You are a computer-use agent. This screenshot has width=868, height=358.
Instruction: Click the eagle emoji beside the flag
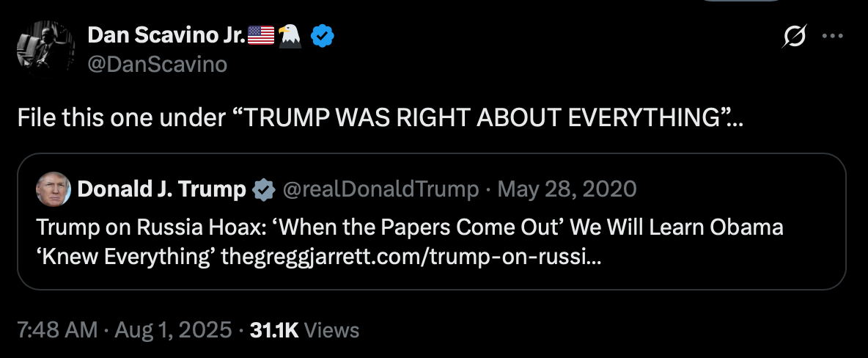(291, 34)
